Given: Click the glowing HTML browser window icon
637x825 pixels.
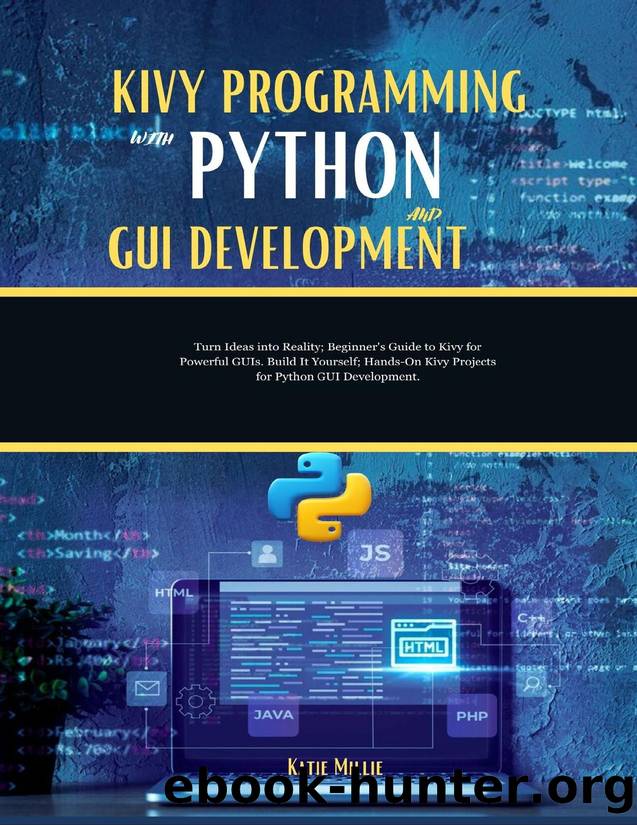Looking at the screenshot, I should (x=423, y=643).
